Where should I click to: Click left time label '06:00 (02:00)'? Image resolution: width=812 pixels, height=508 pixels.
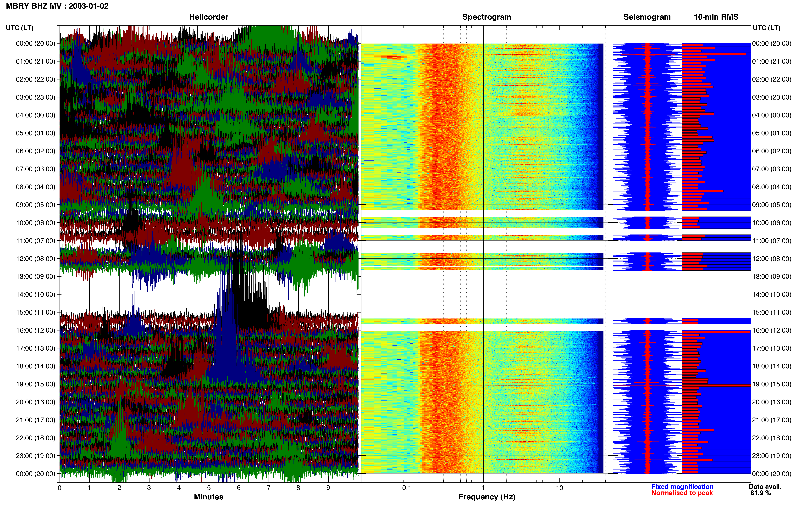click(36, 151)
